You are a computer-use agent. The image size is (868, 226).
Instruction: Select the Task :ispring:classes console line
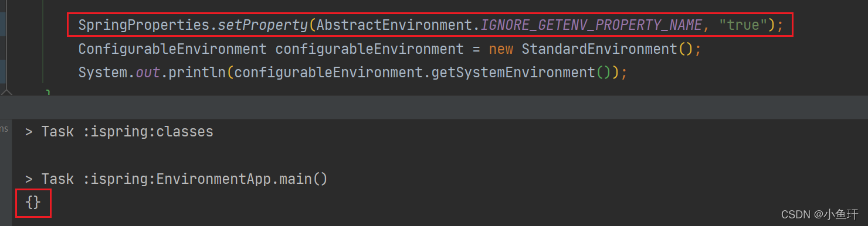pos(119,132)
